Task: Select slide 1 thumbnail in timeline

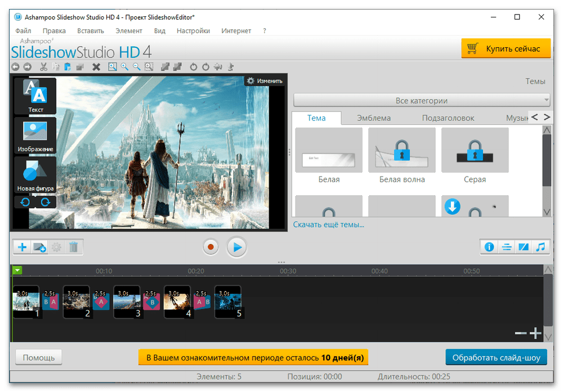Action: coord(26,302)
